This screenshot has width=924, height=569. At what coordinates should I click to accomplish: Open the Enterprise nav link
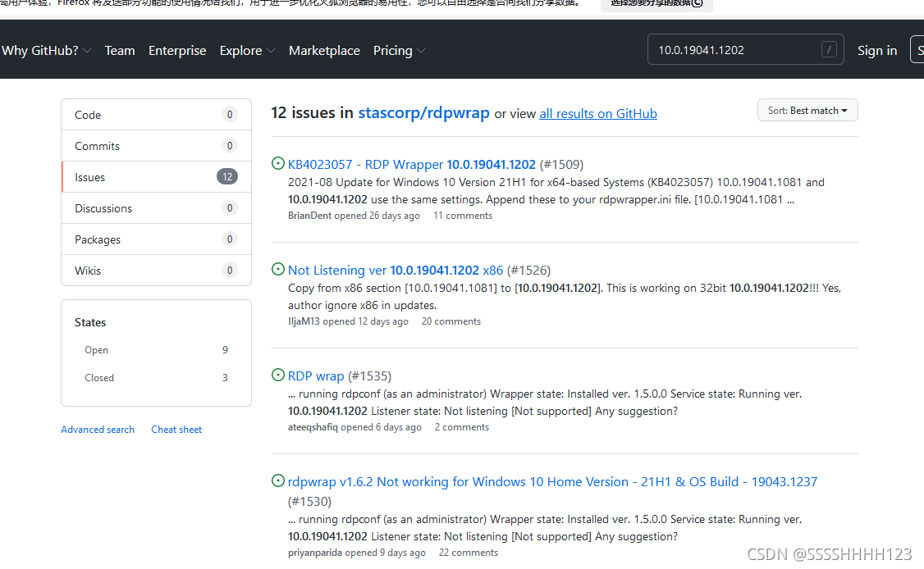(x=177, y=51)
